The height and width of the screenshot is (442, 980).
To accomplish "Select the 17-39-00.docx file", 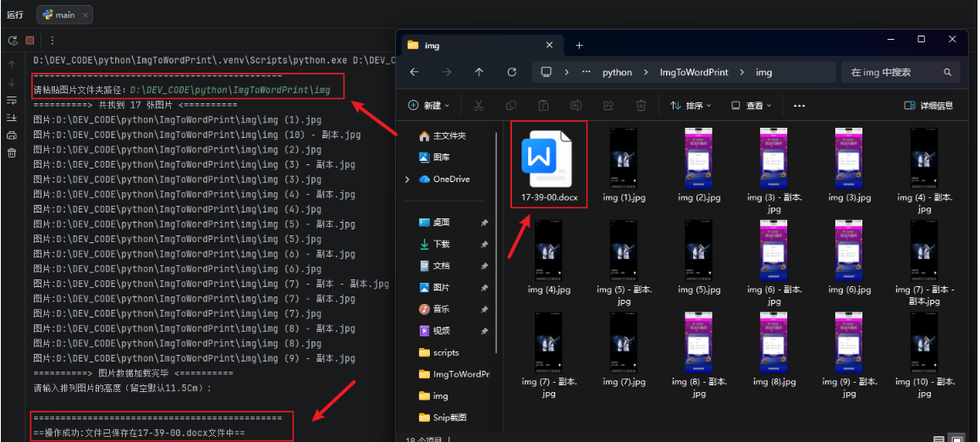I will 548,165.
